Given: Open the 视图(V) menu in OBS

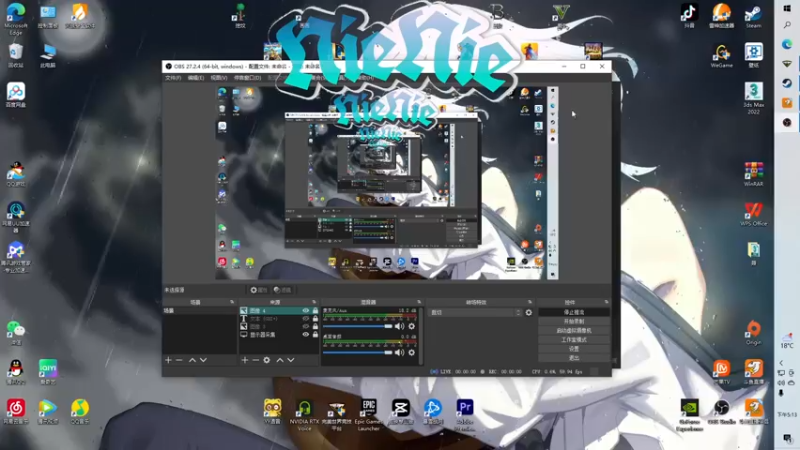Looking at the screenshot, I should click(x=219, y=78).
